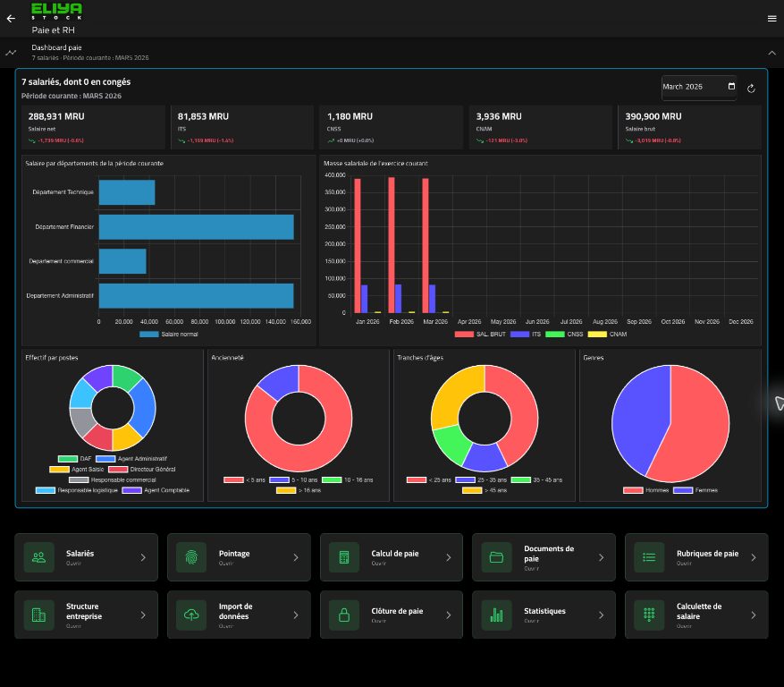Click the March 2026 month input field
The width and height of the screenshot is (784, 687).
[x=699, y=87]
